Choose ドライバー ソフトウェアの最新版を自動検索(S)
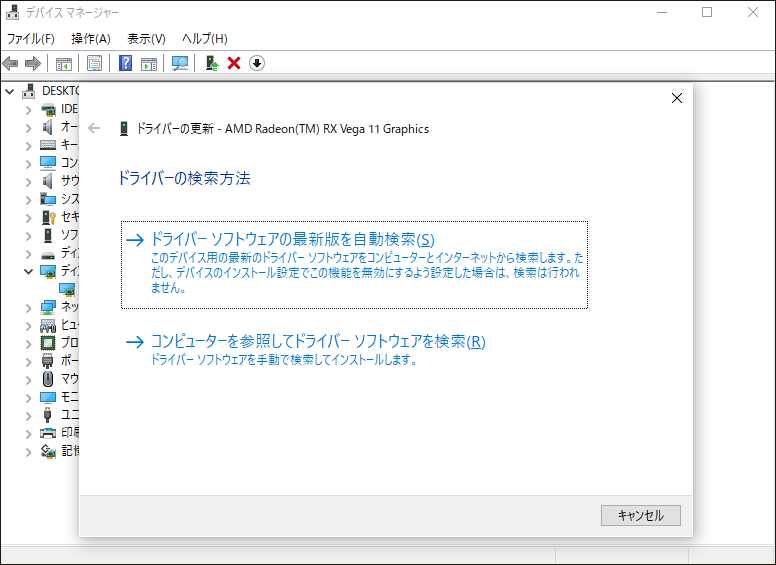Image resolution: width=776 pixels, height=565 pixels. (354, 265)
